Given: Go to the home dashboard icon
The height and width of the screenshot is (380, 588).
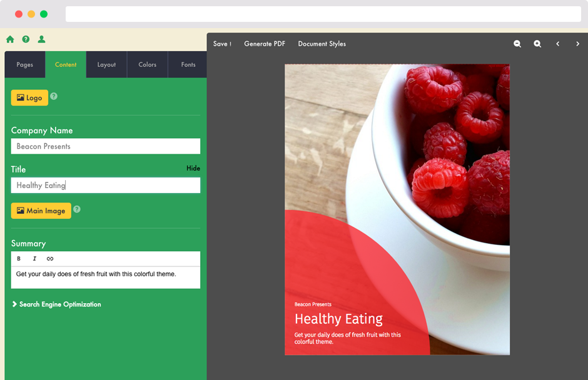Looking at the screenshot, I should pos(10,39).
